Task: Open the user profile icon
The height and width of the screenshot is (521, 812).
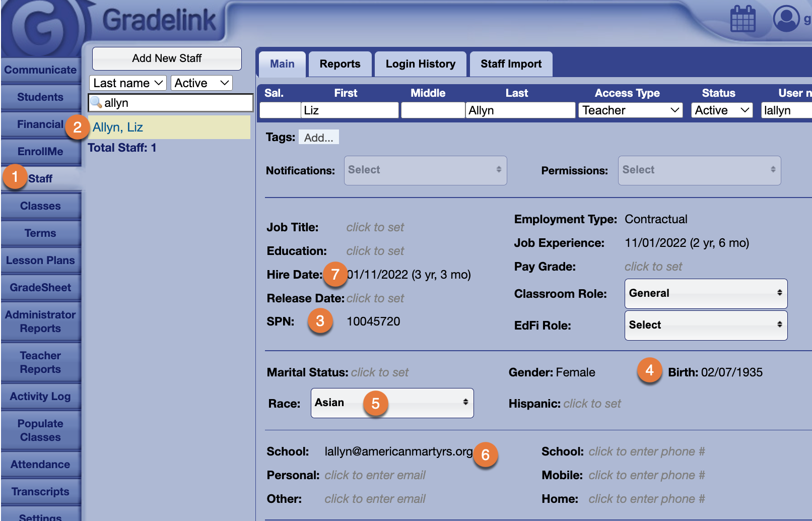Action: coord(786,19)
